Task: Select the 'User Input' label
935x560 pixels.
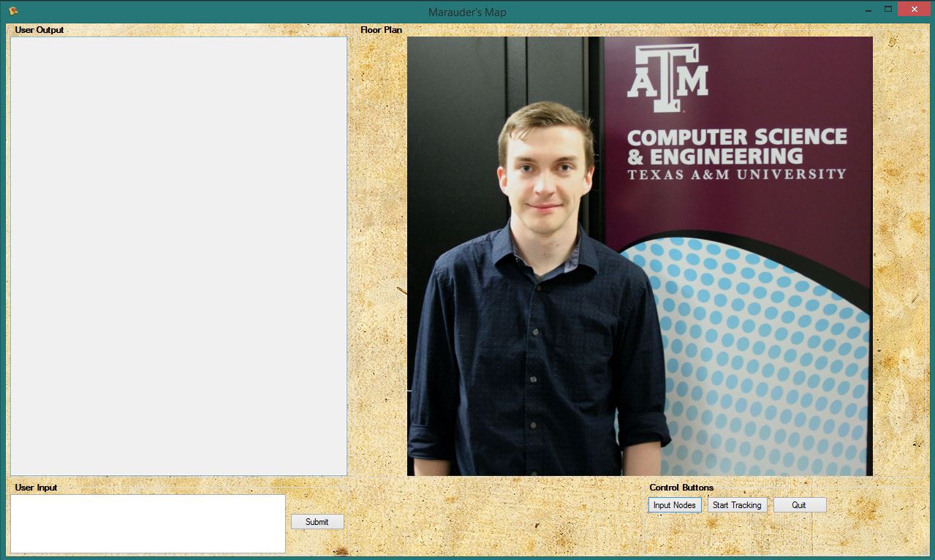Action: pos(36,488)
